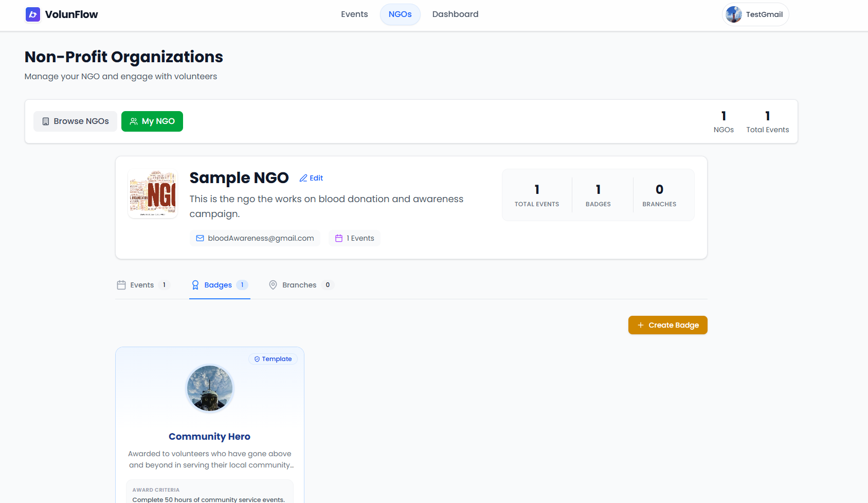Select the NGOs navigation item
Screen dimensions: 868x503
pos(400,14)
